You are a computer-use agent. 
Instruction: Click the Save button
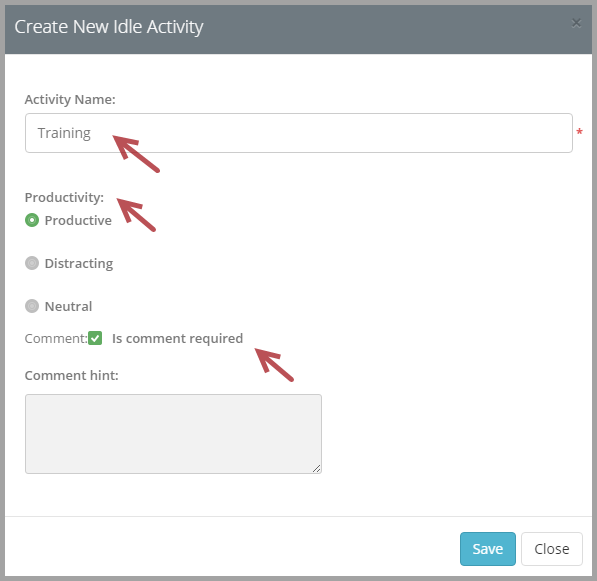click(488, 549)
